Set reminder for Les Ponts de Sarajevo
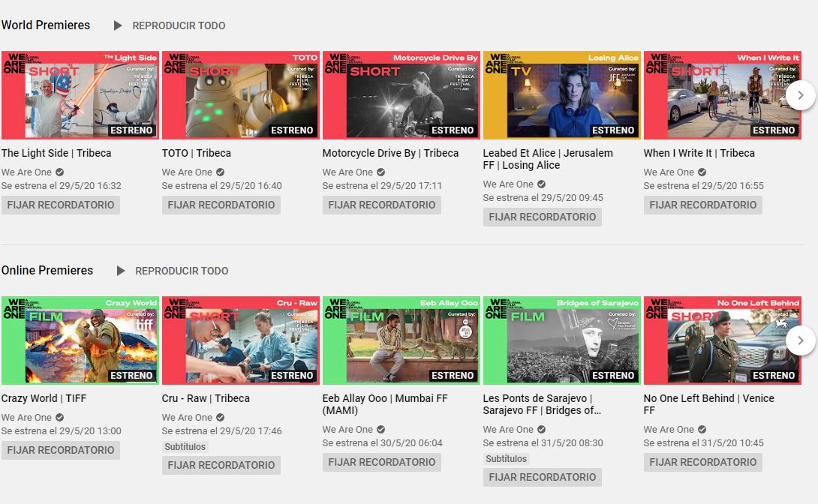 [x=543, y=478]
